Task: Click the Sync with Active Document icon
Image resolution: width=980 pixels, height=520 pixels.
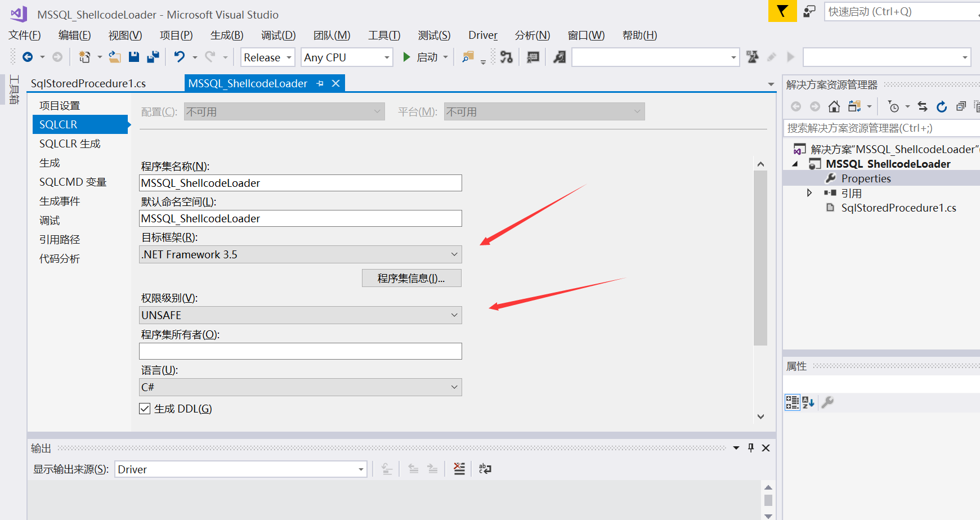Action: (922, 106)
